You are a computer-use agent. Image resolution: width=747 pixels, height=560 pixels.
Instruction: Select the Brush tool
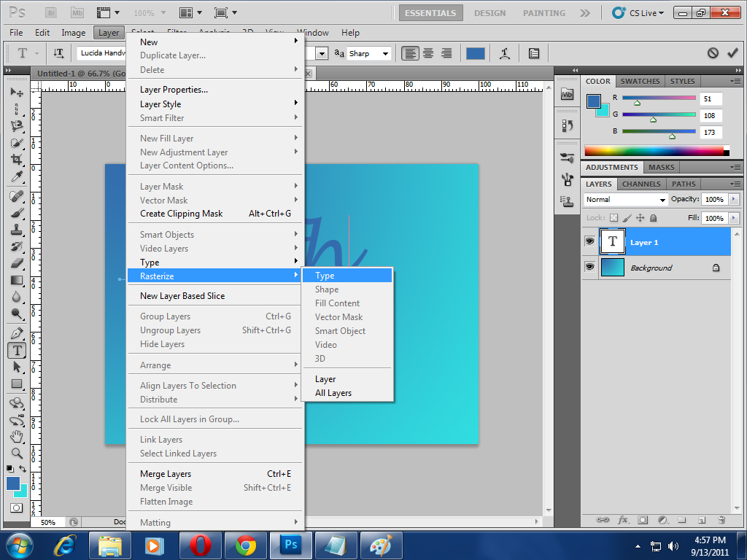[18, 212]
